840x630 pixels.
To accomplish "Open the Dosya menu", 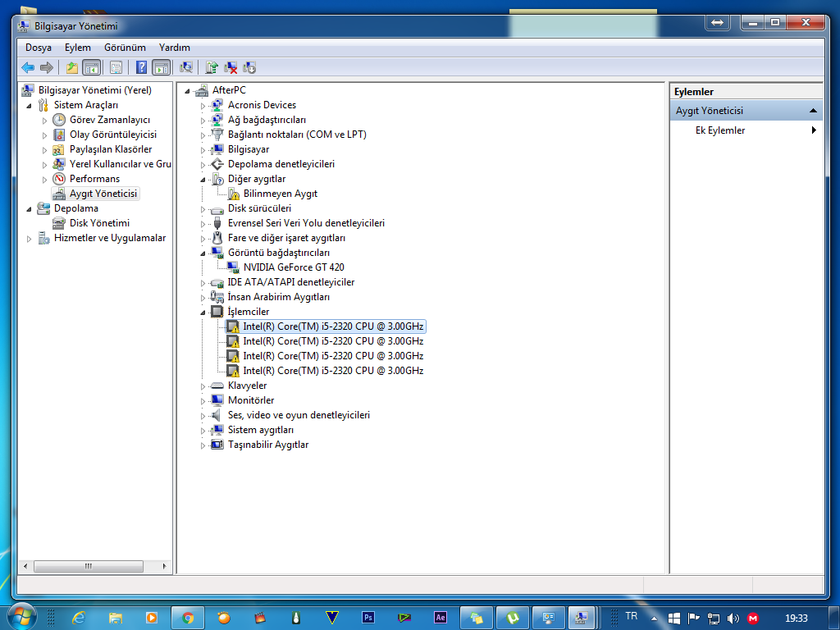I will click(x=39, y=48).
